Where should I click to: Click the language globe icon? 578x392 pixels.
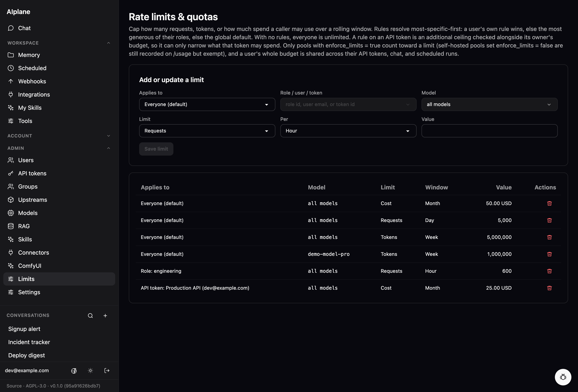click(x=74, y=371)
